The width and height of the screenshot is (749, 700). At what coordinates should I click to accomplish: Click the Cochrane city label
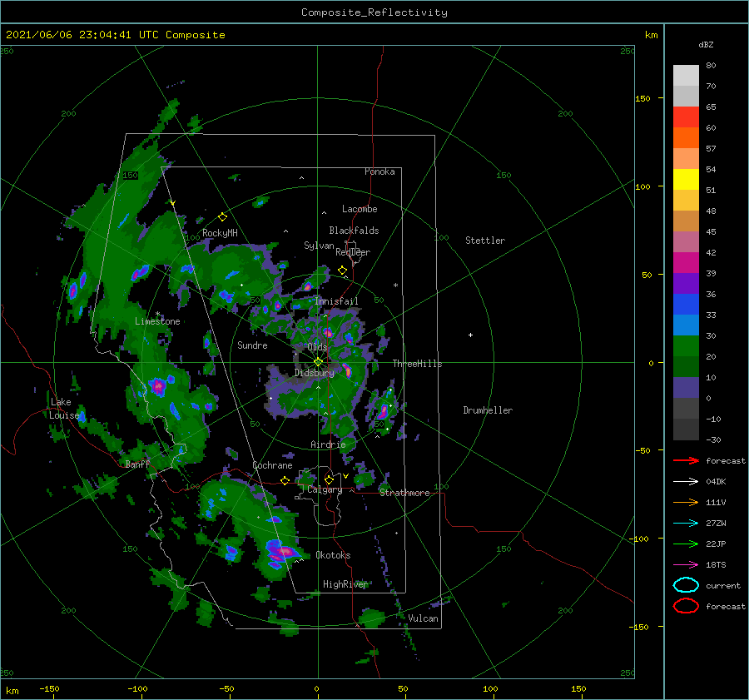point(272,465)
